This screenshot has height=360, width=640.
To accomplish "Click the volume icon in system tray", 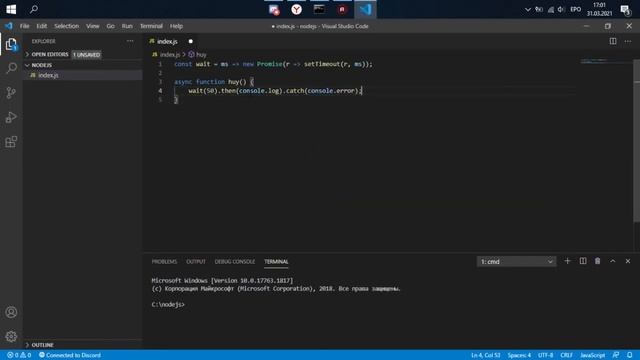I will tap(561, 9).
